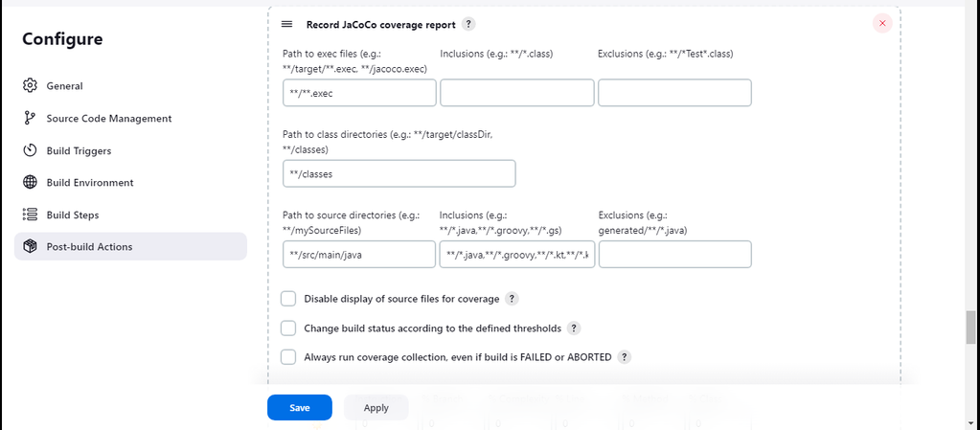
Task: Click the Path to exec files field
Action: pyautogui.click(x=359, y=93)
